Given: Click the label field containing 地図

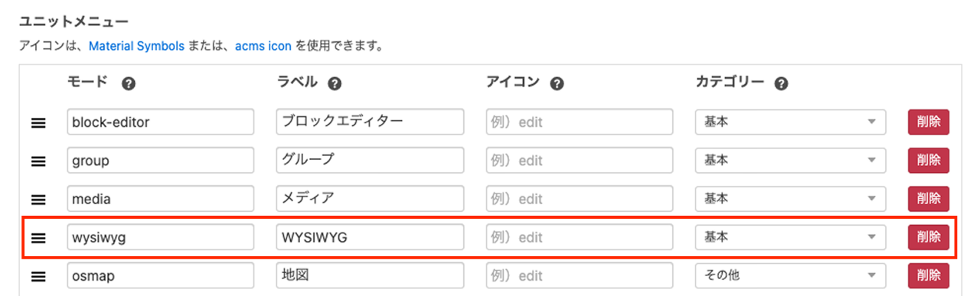Looking at the screenshot, I should coord(370,275).
